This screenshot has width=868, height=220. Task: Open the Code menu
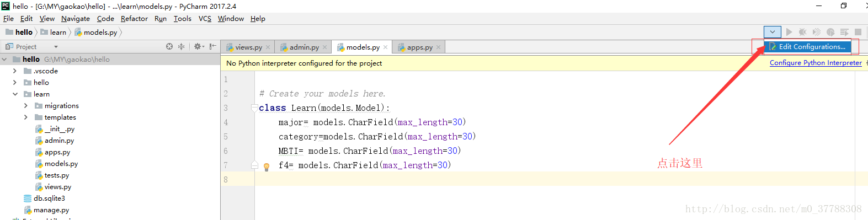point(105,18)
